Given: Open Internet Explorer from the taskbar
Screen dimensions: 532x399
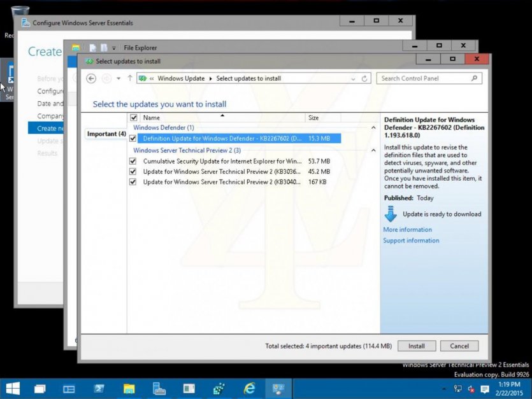Looking at the screenshot, I should tap(249, 388).
